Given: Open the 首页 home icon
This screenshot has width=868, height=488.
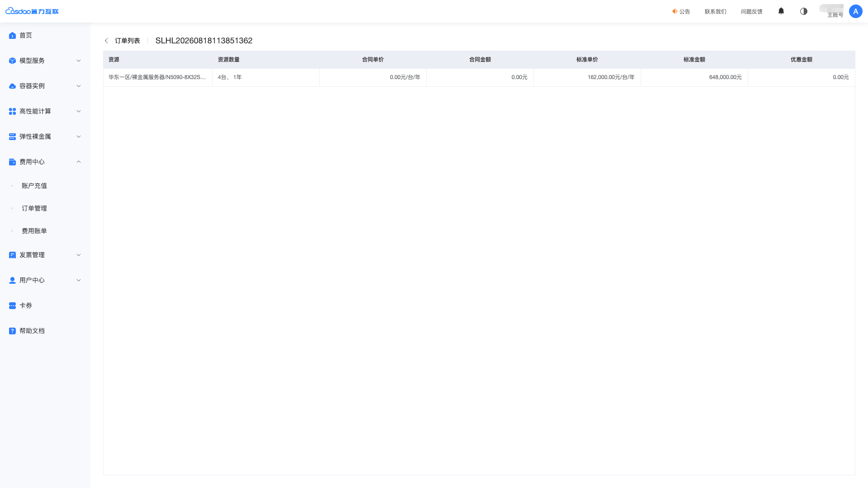Looking at the screenshot, I should point(12,35).
